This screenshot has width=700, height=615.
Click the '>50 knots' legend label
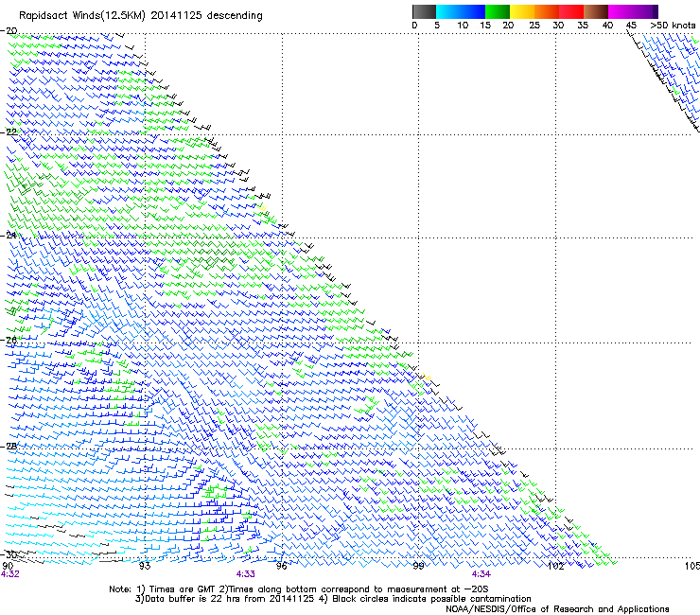[x=673, y=25]
